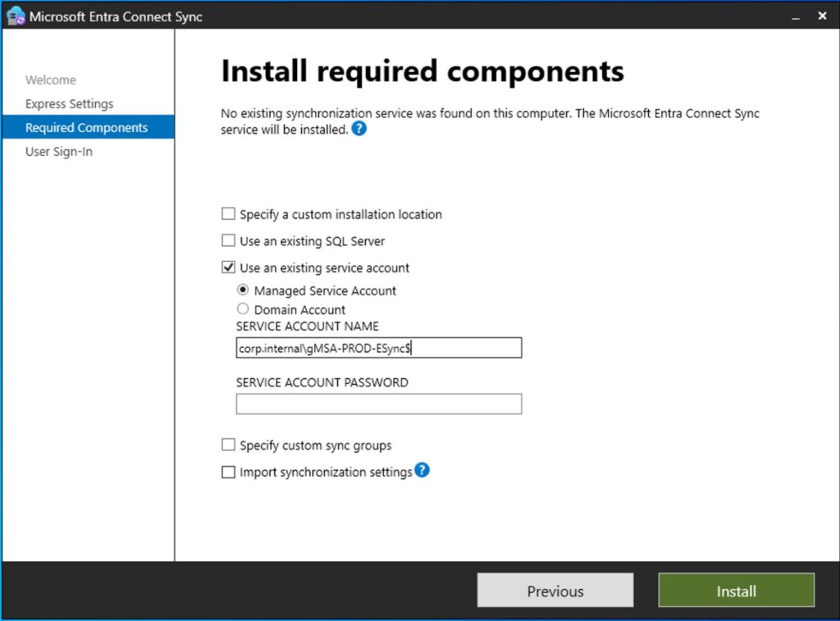Open Express Settings step in sidebar
The image size is (840, 621).
coord(69,104)
